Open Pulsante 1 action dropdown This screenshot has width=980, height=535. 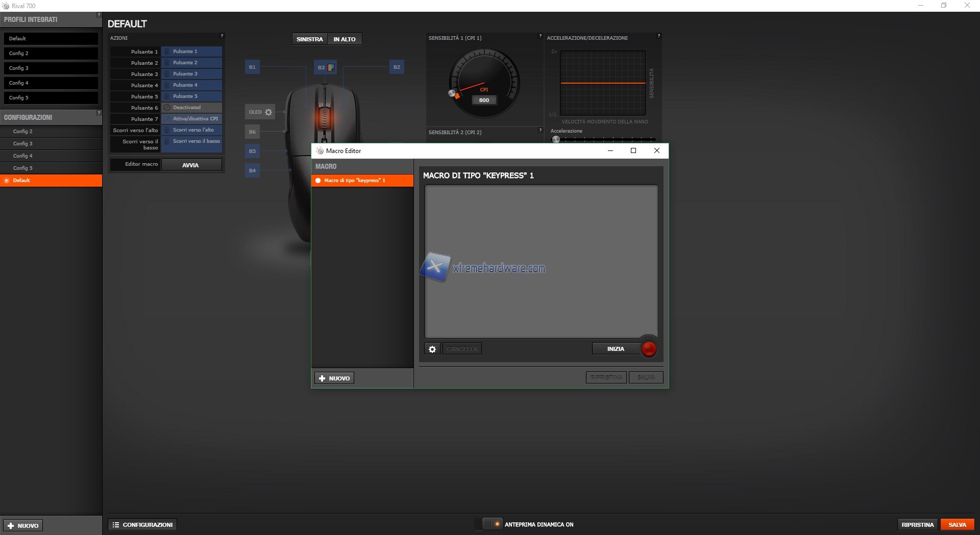(x=191, y=52)
